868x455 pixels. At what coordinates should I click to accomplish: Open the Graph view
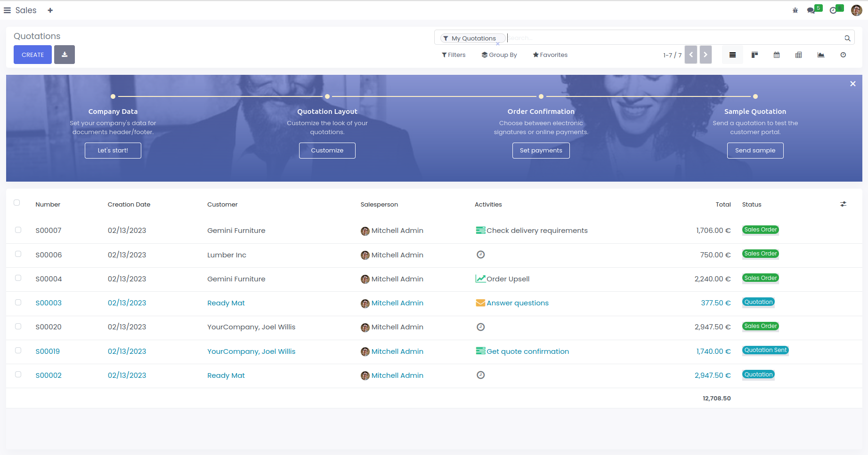click(x=821, y=55)
